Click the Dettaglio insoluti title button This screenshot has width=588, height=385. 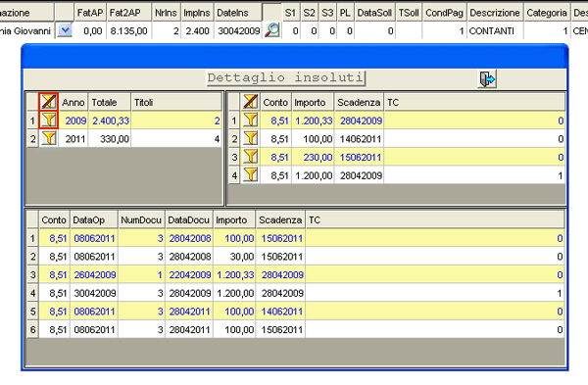[x=286, y=78]
